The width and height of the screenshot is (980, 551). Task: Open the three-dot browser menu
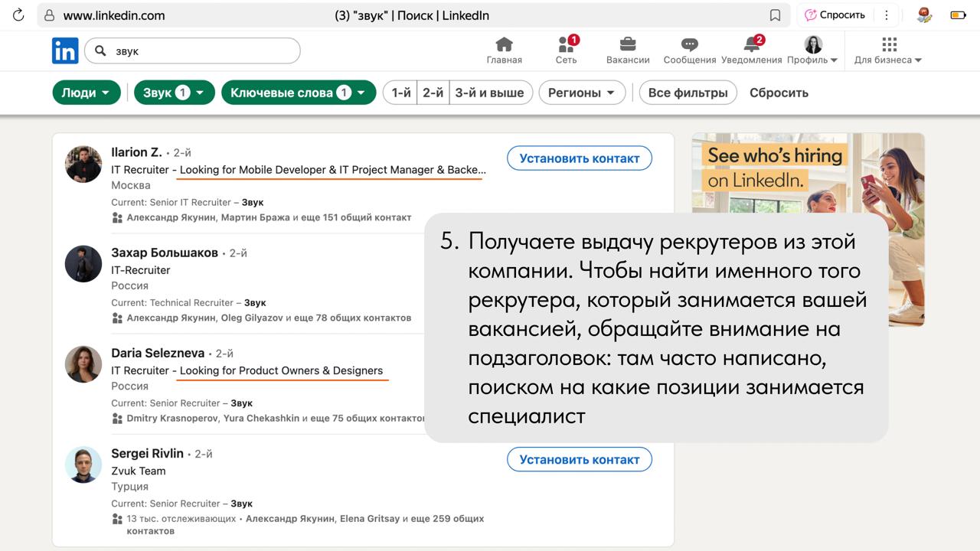(x=886, y=15)
